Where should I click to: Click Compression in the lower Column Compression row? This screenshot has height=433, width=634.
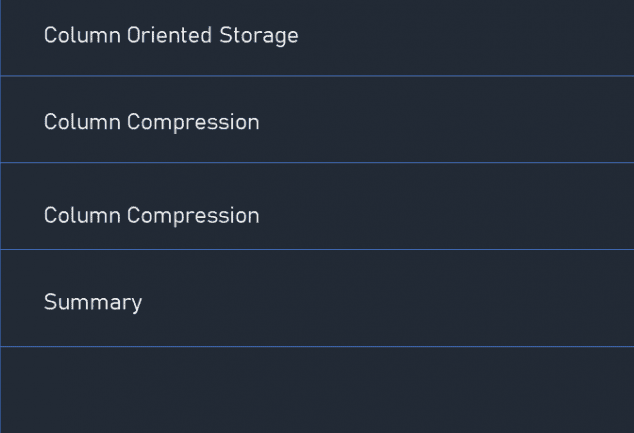pos(193,216)
